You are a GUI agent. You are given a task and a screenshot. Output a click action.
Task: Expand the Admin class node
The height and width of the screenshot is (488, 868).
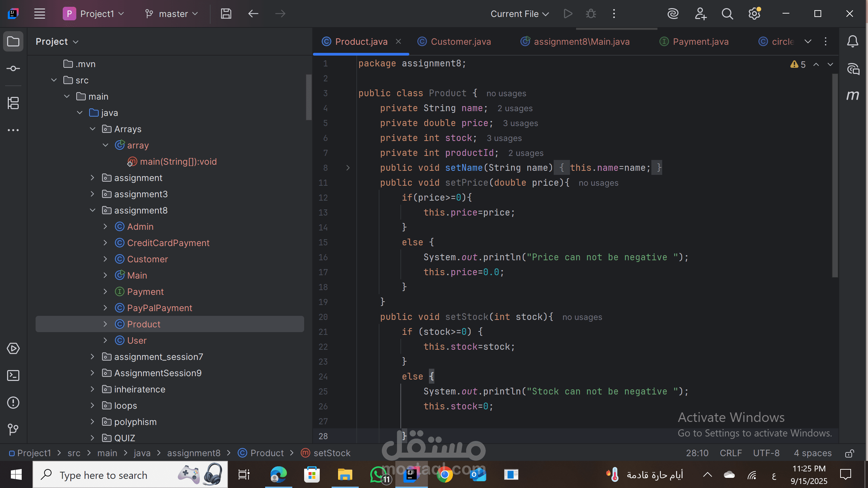coord(105,227)
